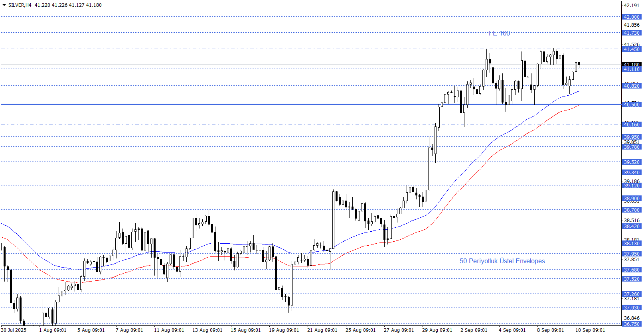Click the 8 Sep 09:01 time label

(551, 330)
